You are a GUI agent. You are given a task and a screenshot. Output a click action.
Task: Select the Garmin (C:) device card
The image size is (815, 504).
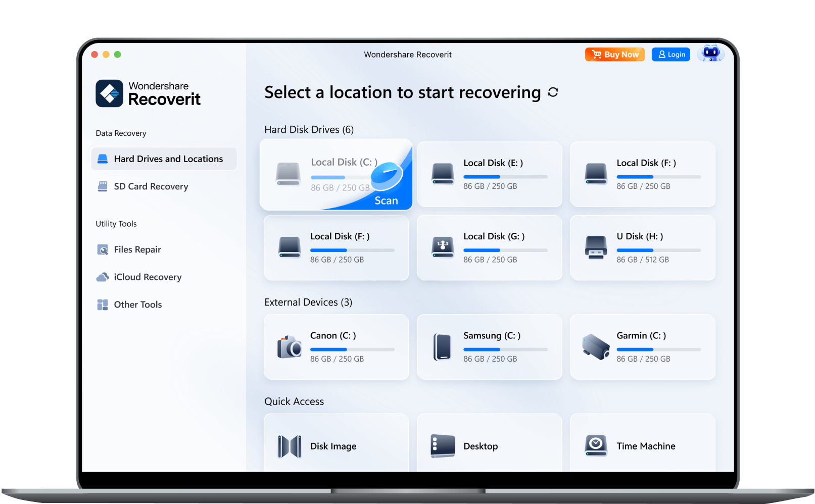[642, 347]
